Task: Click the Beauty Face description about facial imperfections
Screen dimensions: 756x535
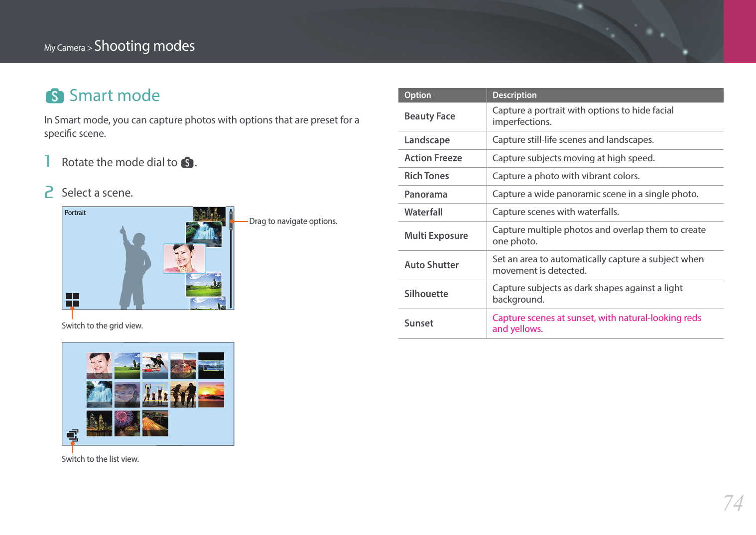Action: click(x=583, y=116)
